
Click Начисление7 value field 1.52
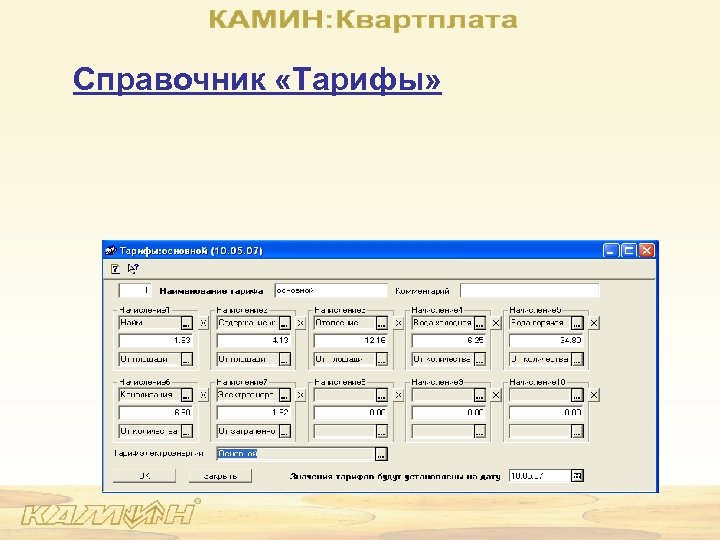pos(253,413)
